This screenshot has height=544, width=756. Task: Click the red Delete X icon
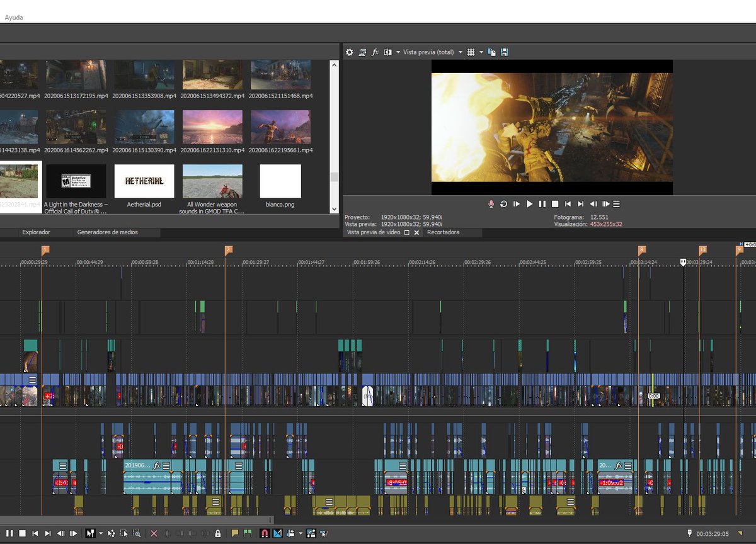coord(154,533)
